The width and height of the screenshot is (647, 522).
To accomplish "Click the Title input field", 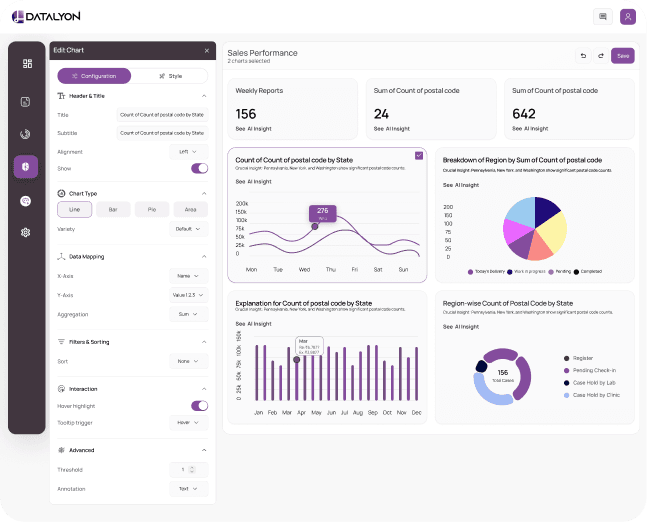I will [x=162, y=115].
